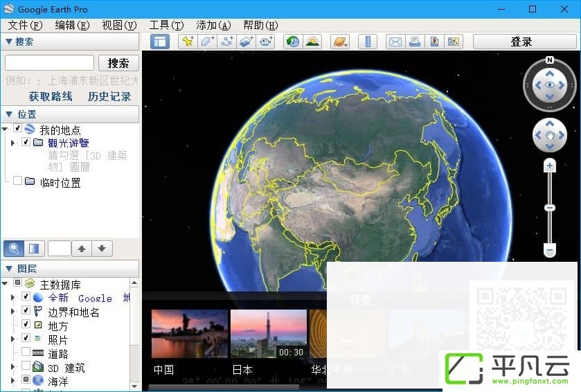The image size is (581, 392).
Task: Add a path from the toolbar
Action: 227,42
